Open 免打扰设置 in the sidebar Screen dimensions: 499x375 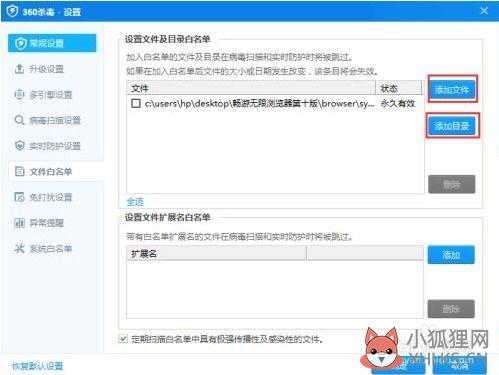[x=51, y=197]
